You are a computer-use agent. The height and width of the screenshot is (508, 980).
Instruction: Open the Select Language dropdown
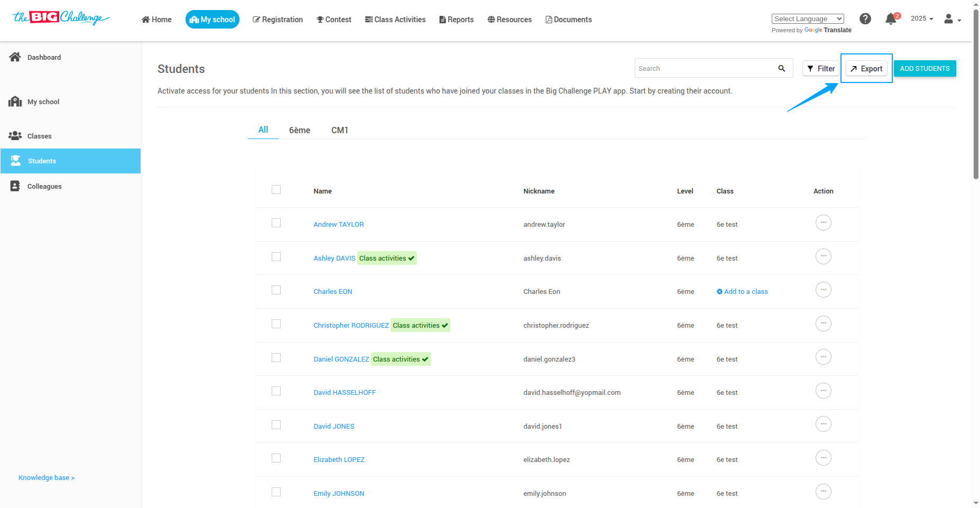click(807, 19)
